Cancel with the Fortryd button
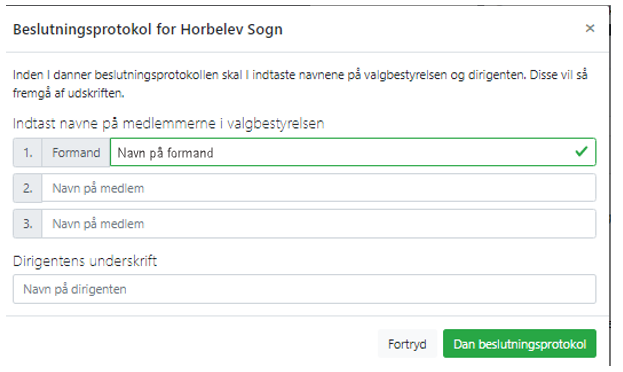Image resolution: width=623 pixels, height=372 pixels. point(407,344)
